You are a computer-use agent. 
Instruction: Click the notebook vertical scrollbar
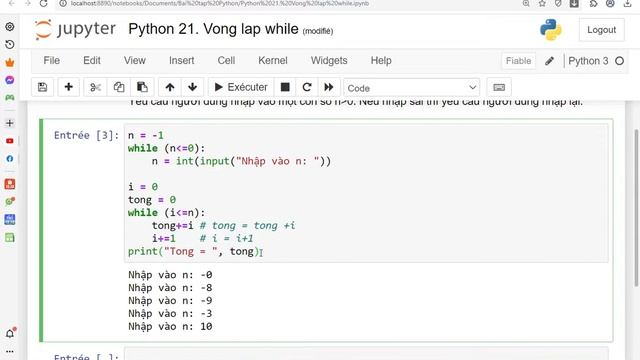click(636, 208)
